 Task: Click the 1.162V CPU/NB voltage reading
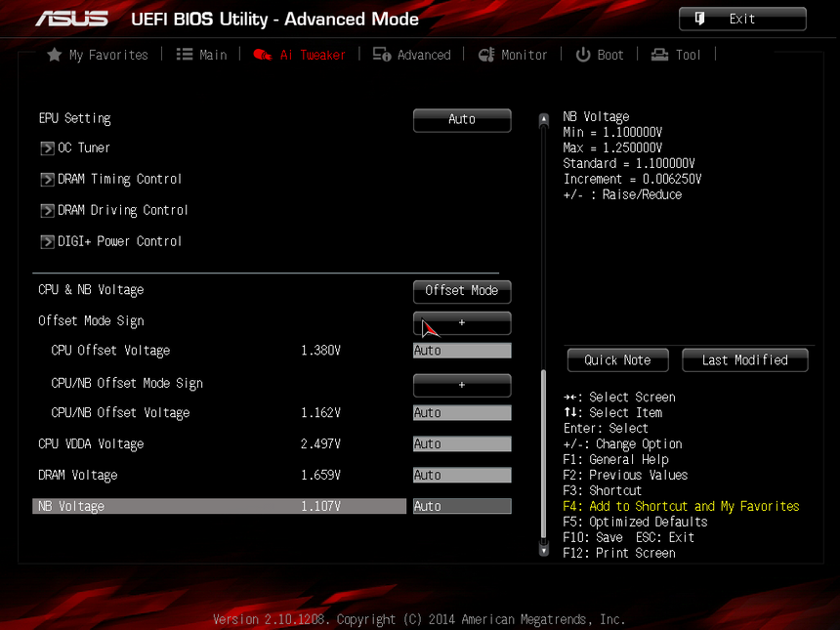point(320,412)
